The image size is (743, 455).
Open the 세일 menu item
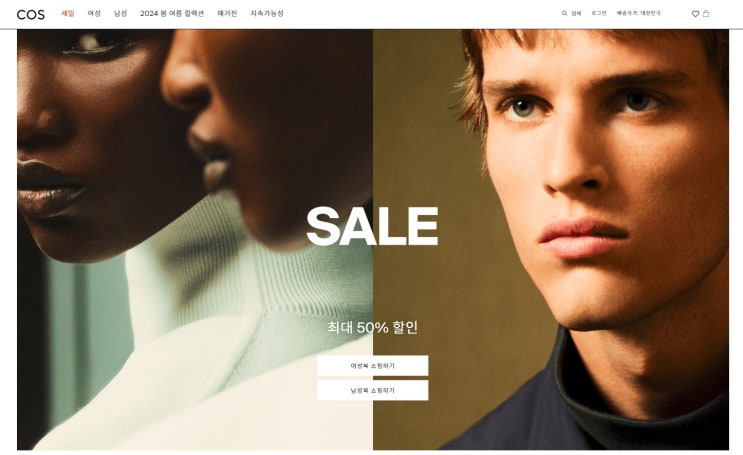point(68,13)
